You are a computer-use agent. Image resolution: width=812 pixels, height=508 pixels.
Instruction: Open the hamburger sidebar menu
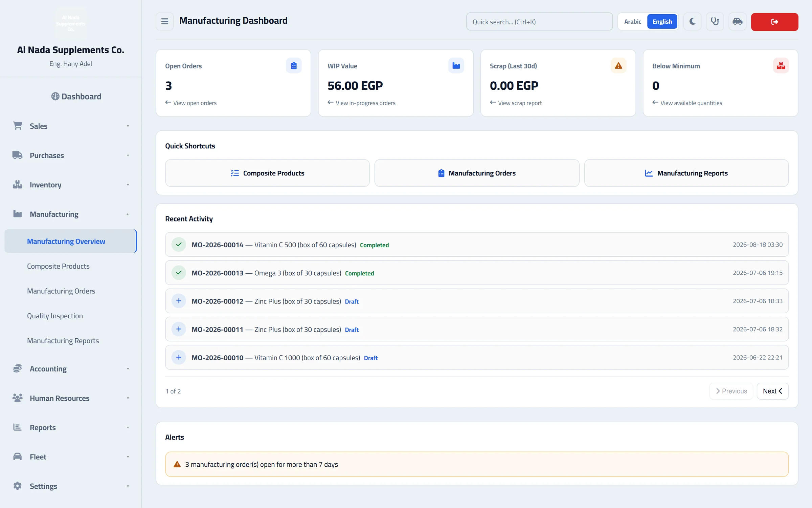point(164,22)
